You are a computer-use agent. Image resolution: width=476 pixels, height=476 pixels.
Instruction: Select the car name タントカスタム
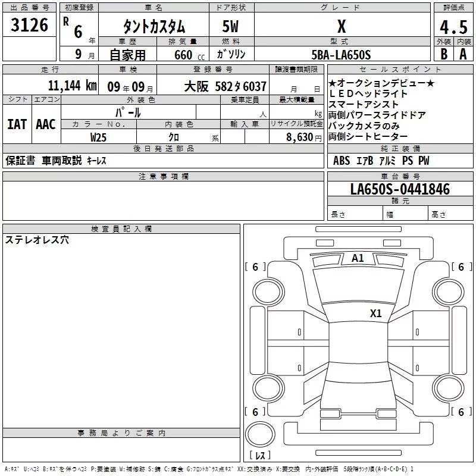coord(154,27)
